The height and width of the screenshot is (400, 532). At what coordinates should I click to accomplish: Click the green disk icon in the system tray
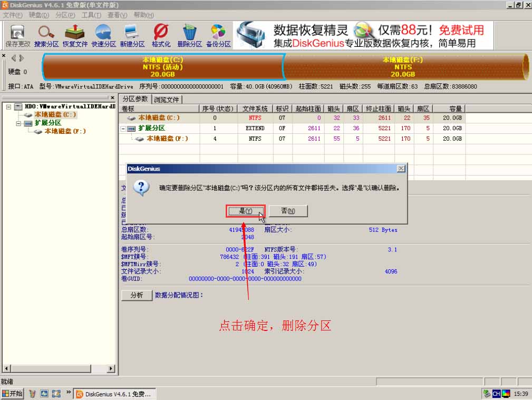(x=487, y=393)
